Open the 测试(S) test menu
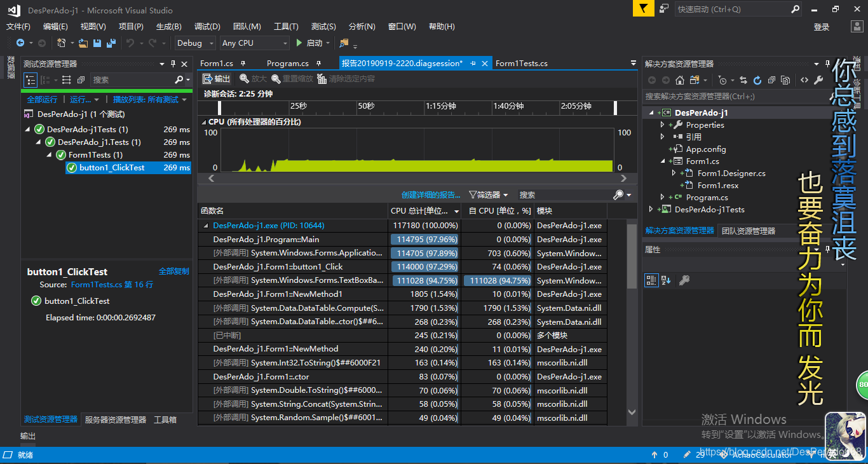 coord(323,27)
